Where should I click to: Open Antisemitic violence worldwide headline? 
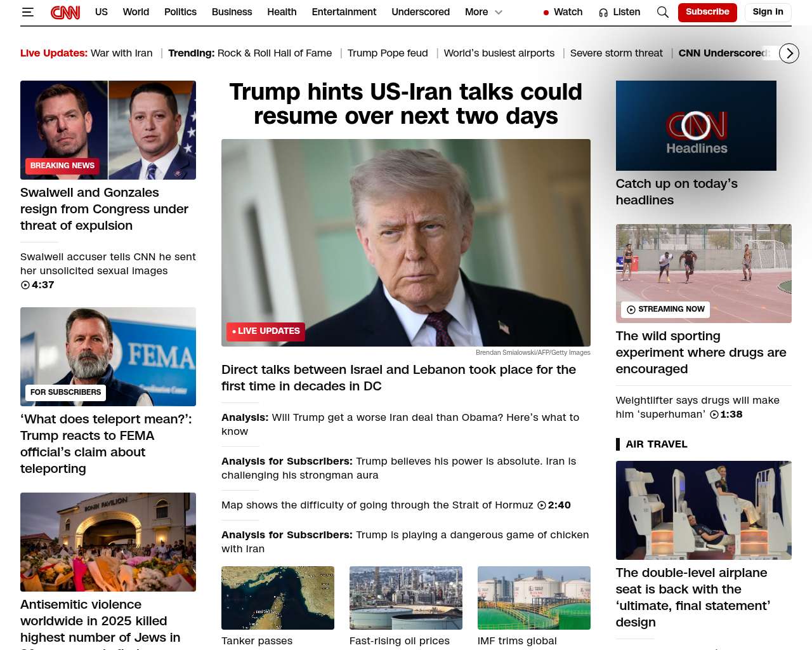coord(100,623)
